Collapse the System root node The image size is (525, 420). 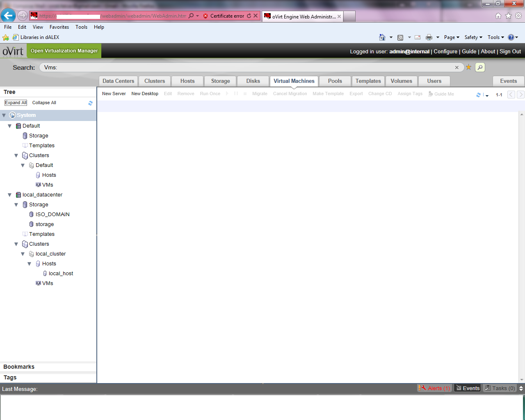click(x=4, y=115)
